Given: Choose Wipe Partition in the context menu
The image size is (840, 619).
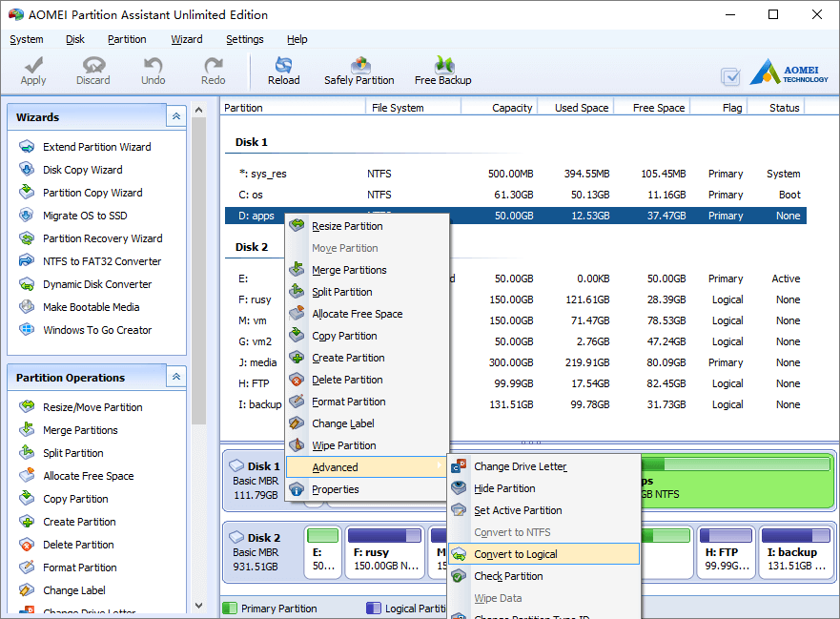Looking at the screenshot, I should 367,446.
